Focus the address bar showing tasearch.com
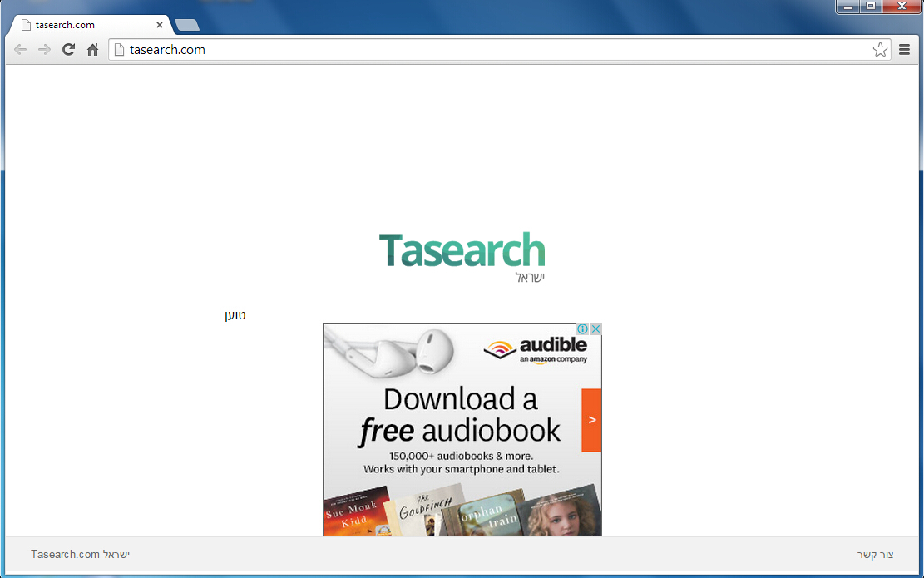Image resolution: width=924 pixels, height=578 pixels. click(498, 50)
